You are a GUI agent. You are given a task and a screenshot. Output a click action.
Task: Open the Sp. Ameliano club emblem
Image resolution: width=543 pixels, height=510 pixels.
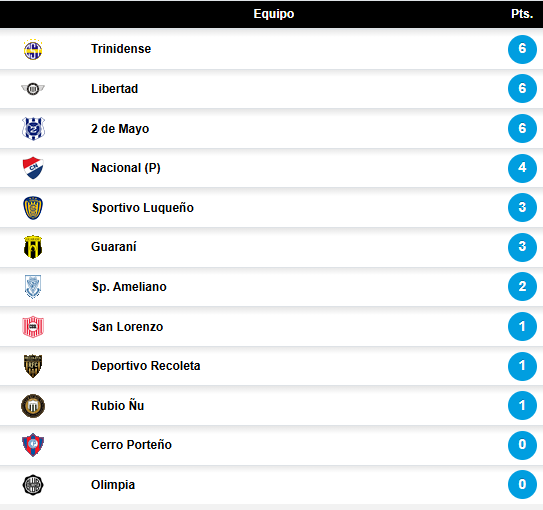[x=33, y=287]
